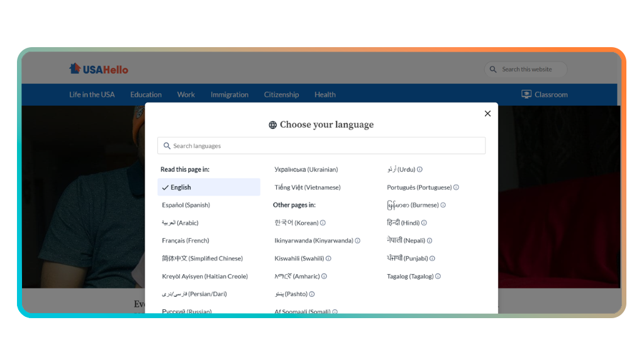
Task: Click the info icon beside Urdu
Action: pyautogui.click(x=419, y=170)
